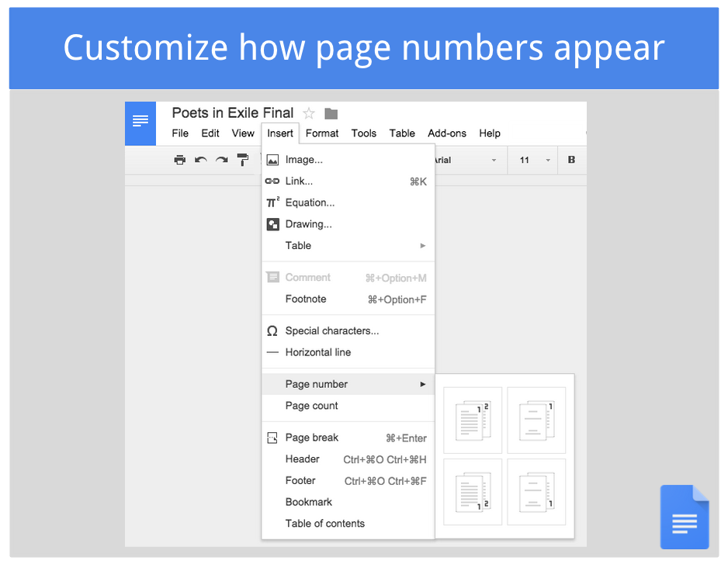This screenshot has width=728, height=564.
Task: Click the Print icon in toolbar
Action: [180, 160]
